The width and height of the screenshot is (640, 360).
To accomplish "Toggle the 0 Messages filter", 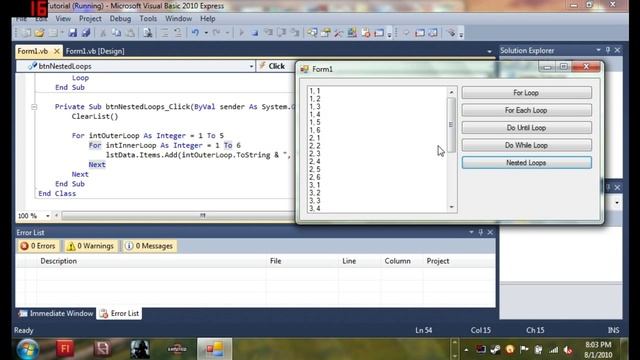I will 149,246.
